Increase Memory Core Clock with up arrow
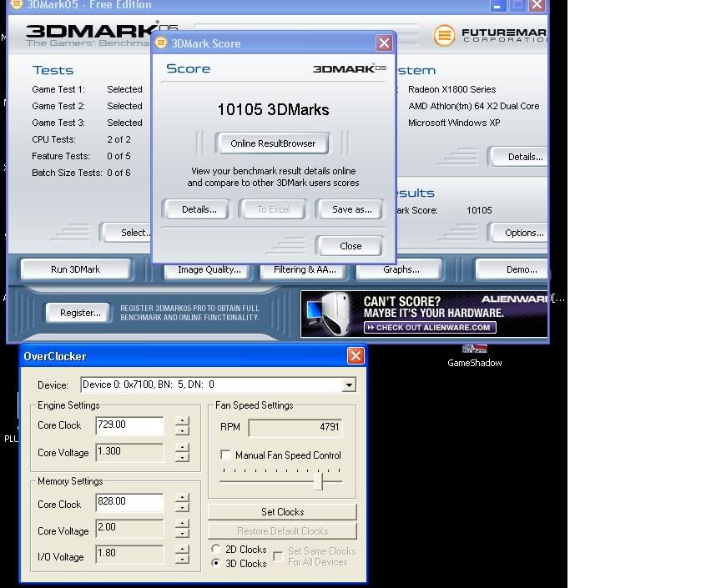The width and height of the screenshot is (701, 588). pos(182,498)
